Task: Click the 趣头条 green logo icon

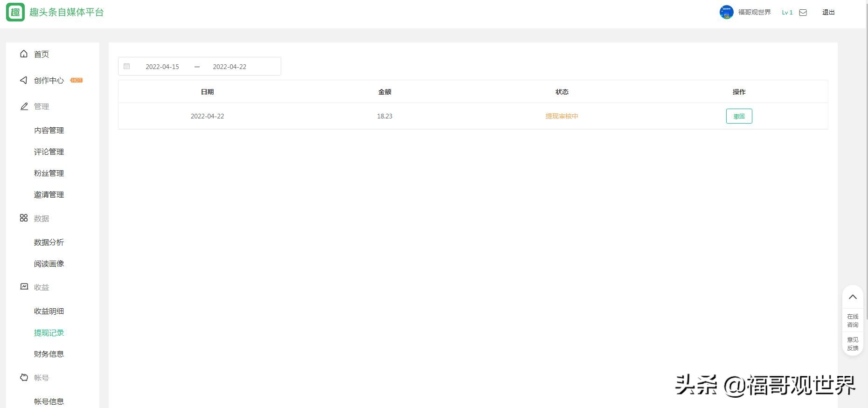Action: click(x=15, y=12)
